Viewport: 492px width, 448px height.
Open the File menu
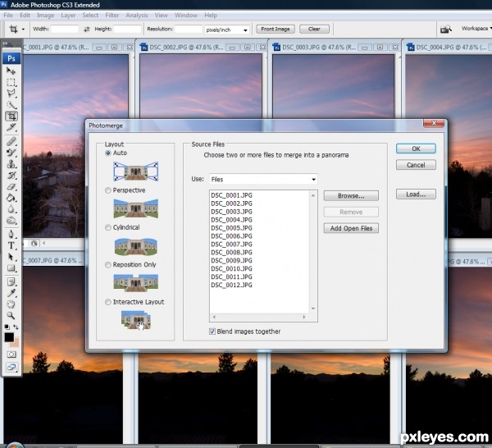coord(8,15)
